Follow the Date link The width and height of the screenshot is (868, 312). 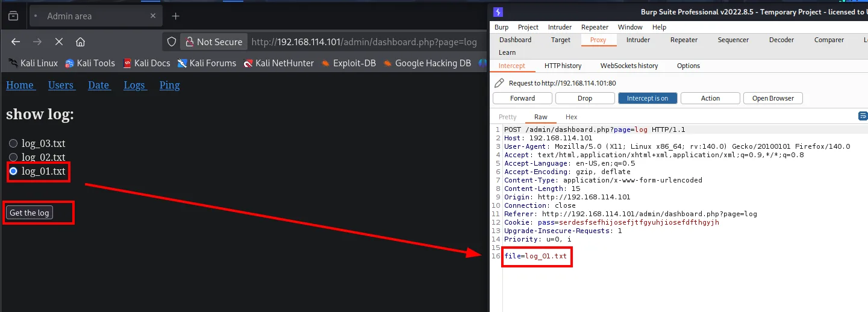tap(99, 85)
